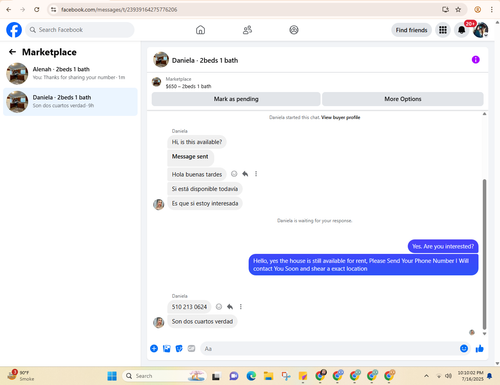Viewport: 500px width, 385px height.
Task: Open the Windows Start menu
Action: click(112, 376)
